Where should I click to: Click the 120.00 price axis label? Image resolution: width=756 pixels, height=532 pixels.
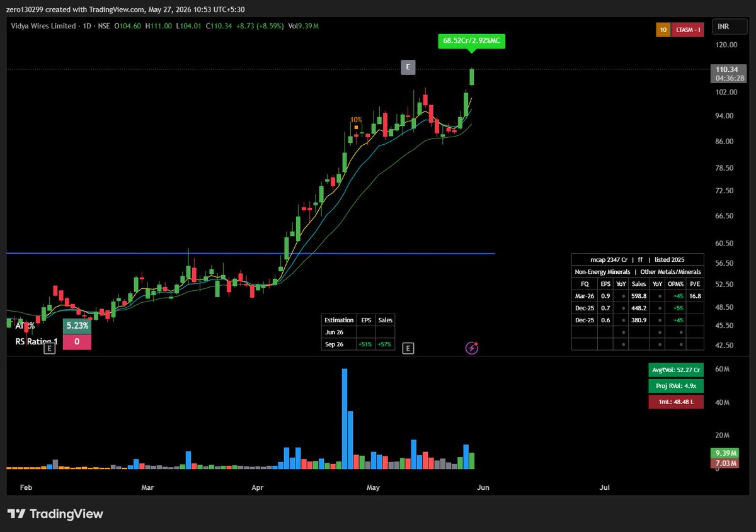(x=727, y=45)
